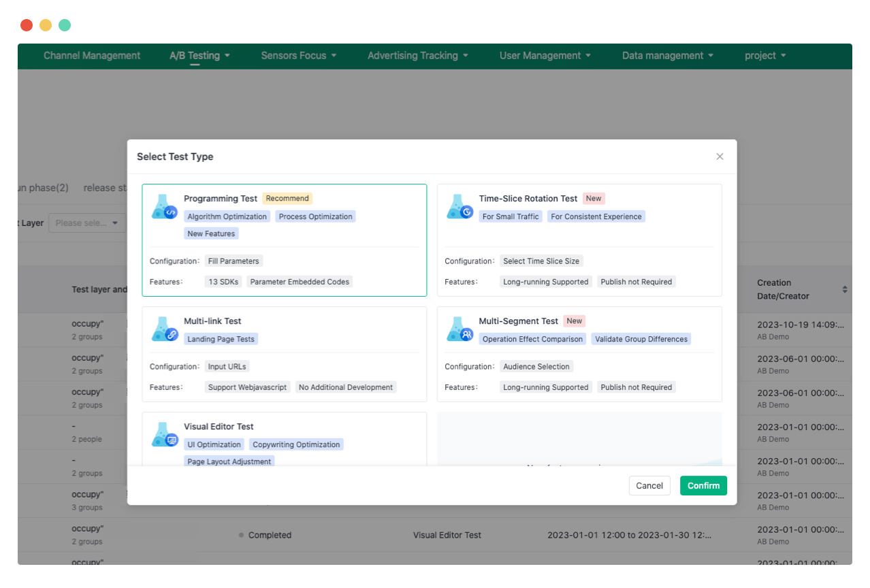Open the Channel Management tab
870x588 pixels.
pyautogui.click(x=92, y=56)
